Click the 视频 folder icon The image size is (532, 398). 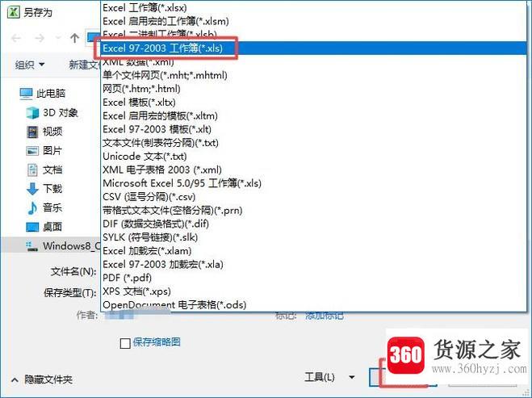(32, 132)
